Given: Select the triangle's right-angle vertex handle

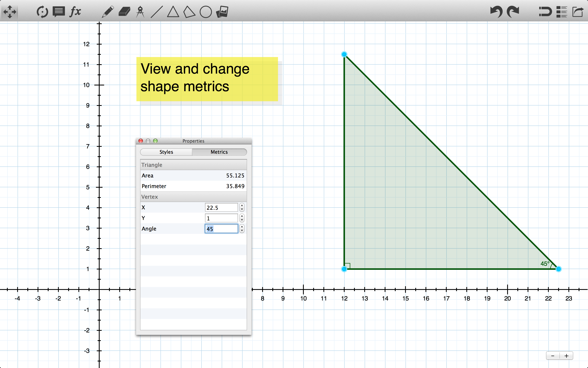Looking at the screenshot, I should coord(344,269).
